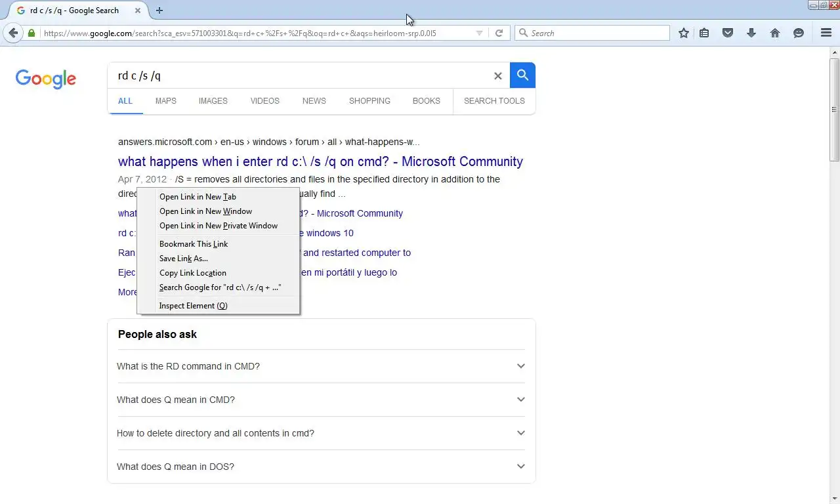The image size is (840, 504).
Task: Choose Open Link in New Private Window
Action: click(218, 226)
